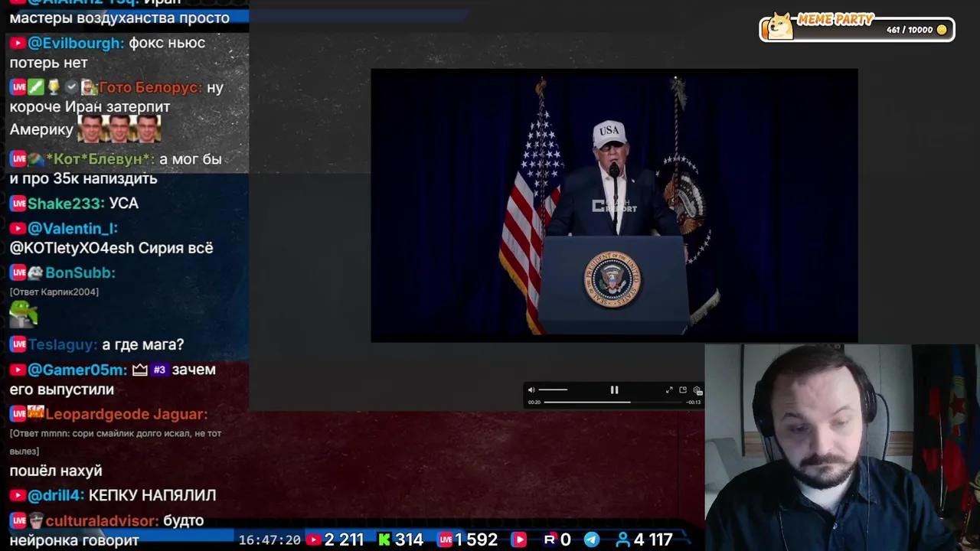Click the clock showing 16:47:20

[x=269, y=540]
